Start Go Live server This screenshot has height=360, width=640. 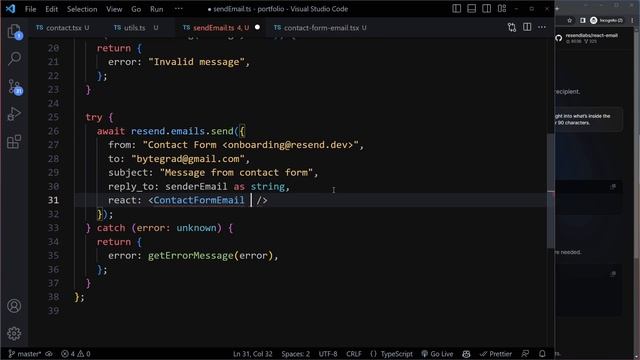coord(437,354)
